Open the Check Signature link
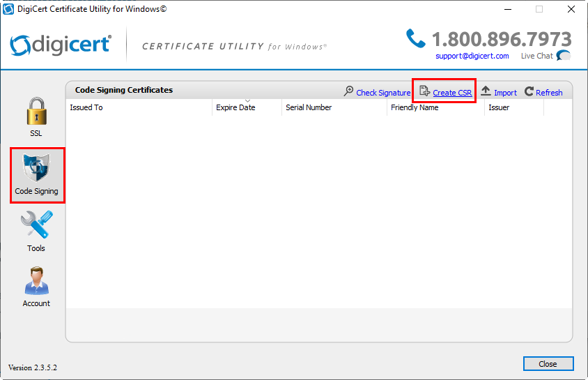 click(x=383, y=93)
